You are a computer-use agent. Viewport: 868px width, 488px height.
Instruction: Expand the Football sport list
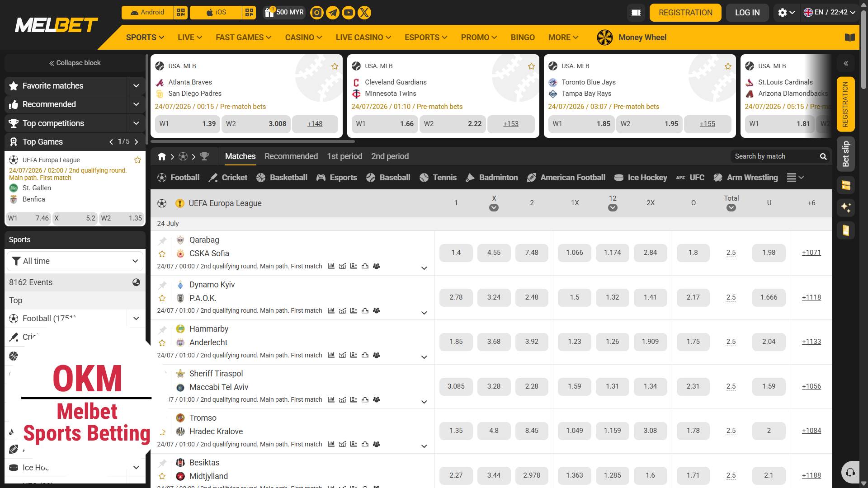pyautogui.click(x=136, y=319)
